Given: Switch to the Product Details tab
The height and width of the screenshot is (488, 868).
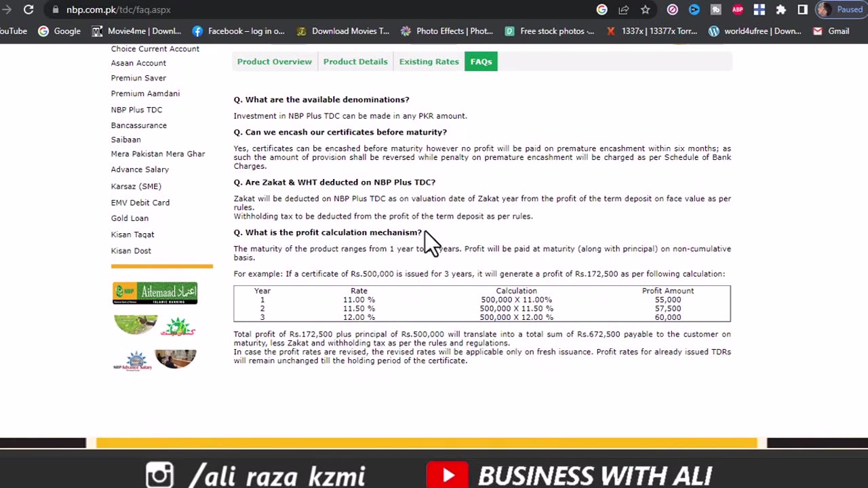Looking at the screenshot, I should pyautogui.click(x=355, y=62).
